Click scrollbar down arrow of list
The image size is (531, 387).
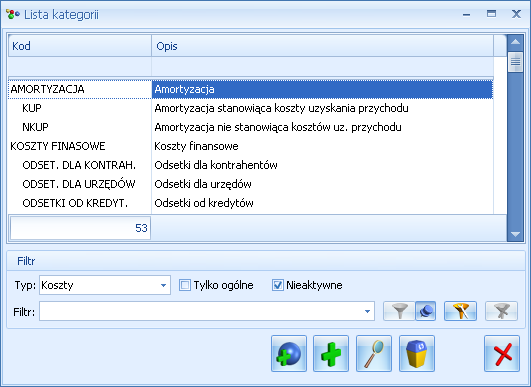(515, 234)
